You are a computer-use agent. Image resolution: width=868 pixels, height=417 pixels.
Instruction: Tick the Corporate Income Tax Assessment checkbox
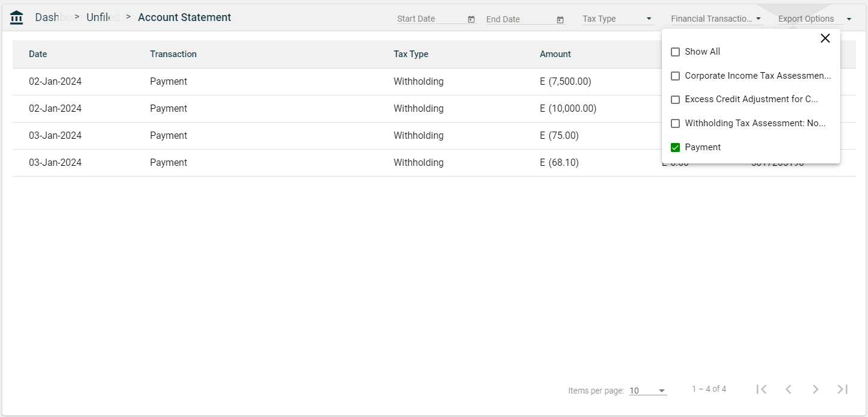pos(675,76)
